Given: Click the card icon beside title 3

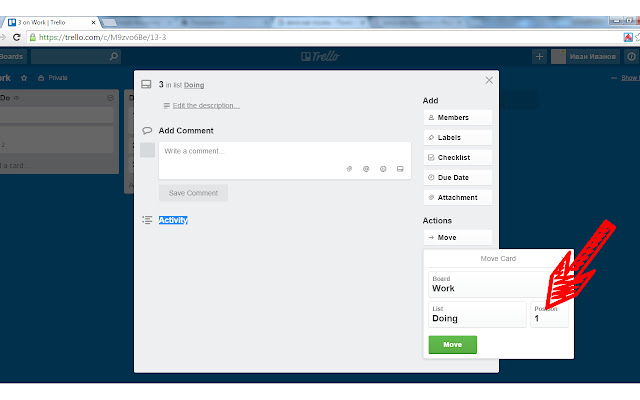Looking at the screenshot, I should (146, 84).
